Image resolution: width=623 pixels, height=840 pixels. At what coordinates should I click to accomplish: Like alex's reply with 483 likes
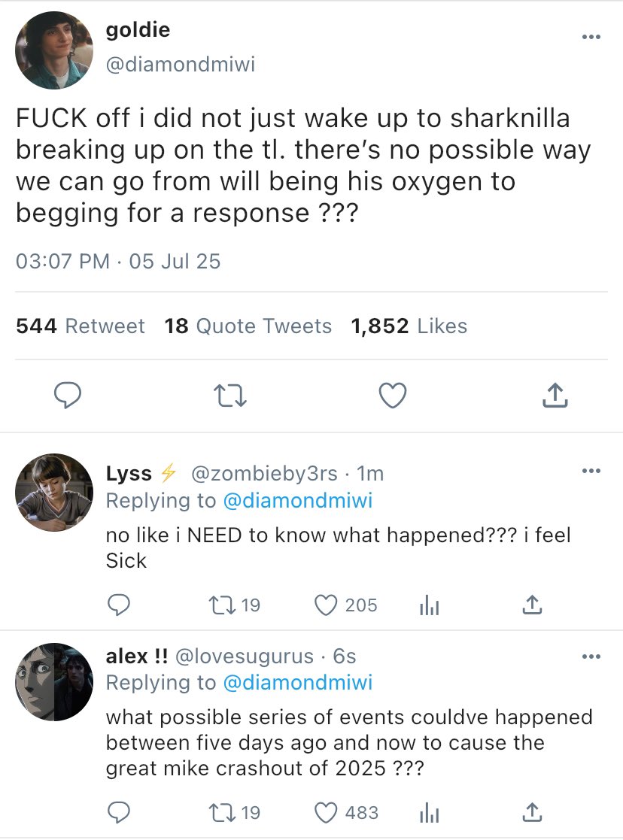point(325,812)
